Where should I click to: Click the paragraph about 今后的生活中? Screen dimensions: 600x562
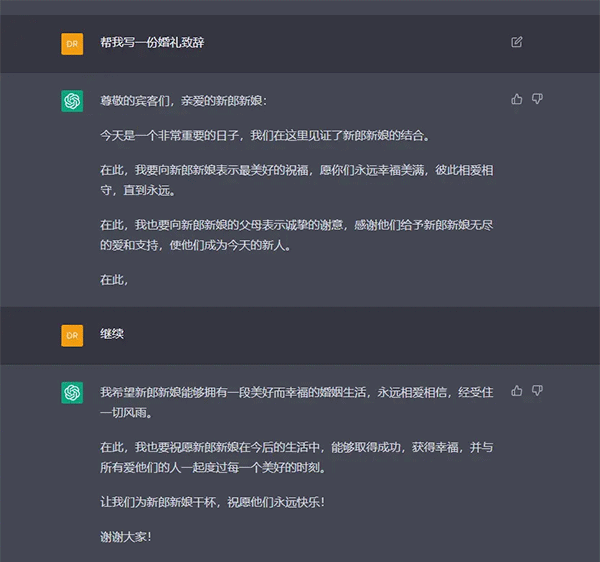(297, 457)
